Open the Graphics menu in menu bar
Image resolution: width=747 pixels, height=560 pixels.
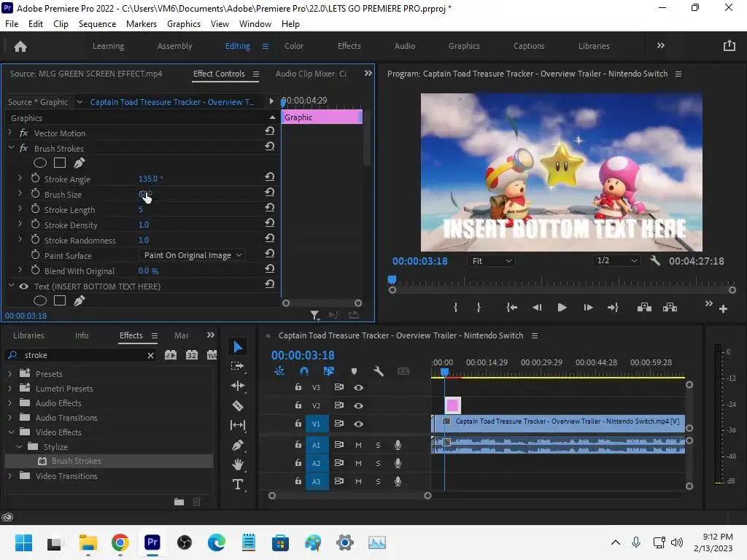pyautogui.click(x=183, y=24)
